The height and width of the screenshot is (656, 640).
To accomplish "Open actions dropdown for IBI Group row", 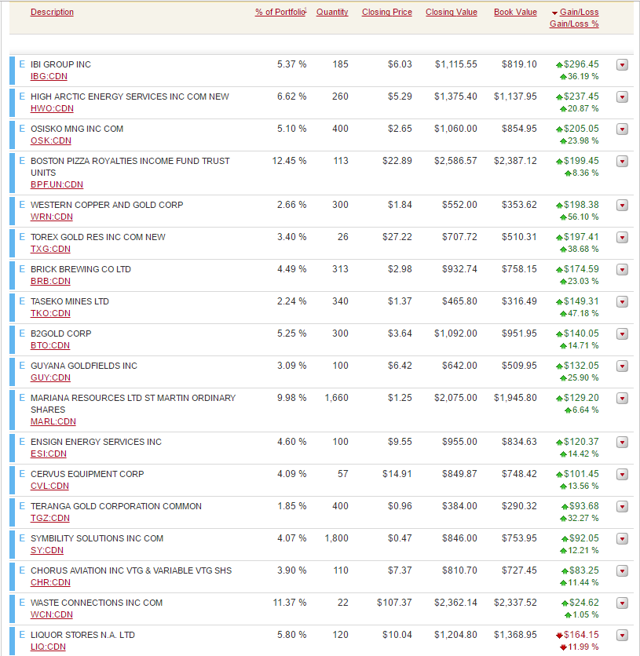I will (x=622, y=65).
